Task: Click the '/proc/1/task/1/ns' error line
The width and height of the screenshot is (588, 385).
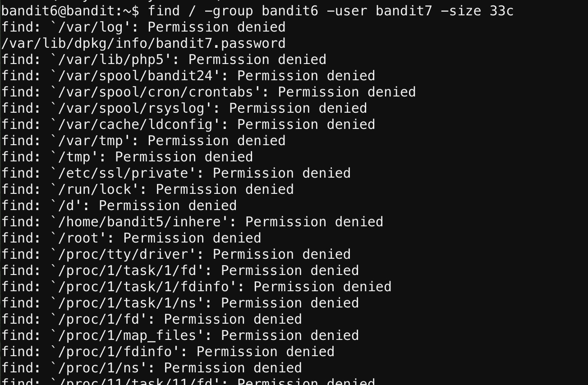Action: point(180,303)
